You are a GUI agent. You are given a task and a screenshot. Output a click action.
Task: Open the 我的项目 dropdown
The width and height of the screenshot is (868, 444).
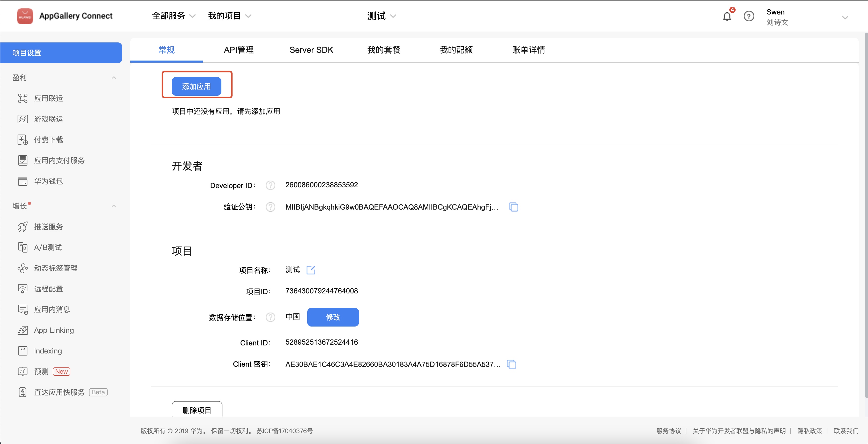(229, 16)
